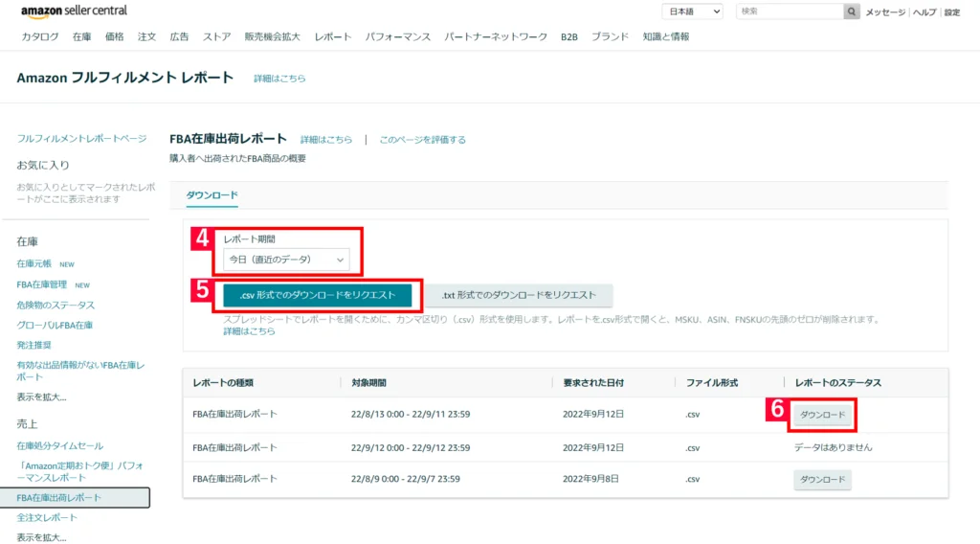Download the 22/8/13 - 22/9/11 report
This screenshot has width=980, height=544.
(822, 415)
